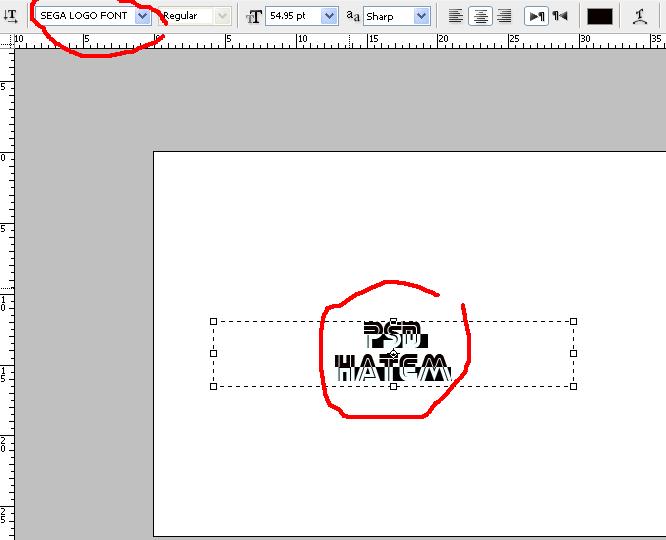Viewport: 666px width, 540px height.
Task: Click the PSD text on canvas
Action: tap(396, 335)
